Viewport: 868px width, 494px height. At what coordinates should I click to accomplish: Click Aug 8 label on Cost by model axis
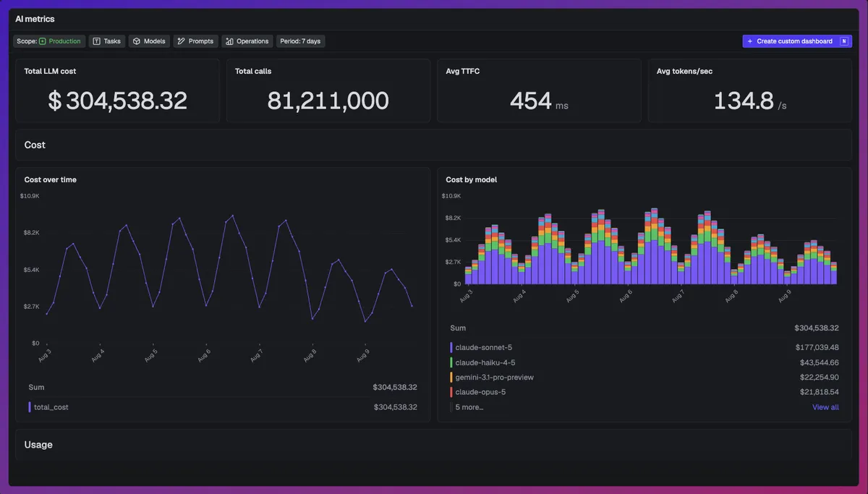731,297
